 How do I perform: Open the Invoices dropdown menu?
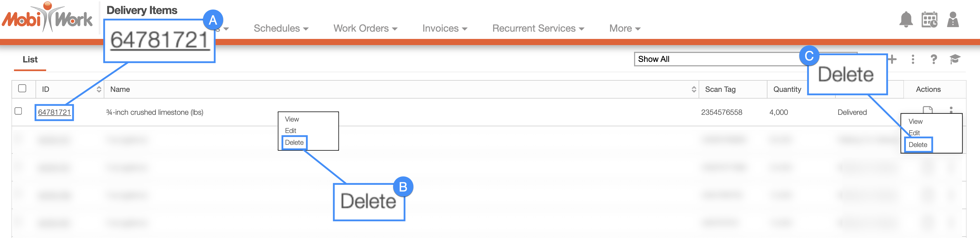[444, 28]
